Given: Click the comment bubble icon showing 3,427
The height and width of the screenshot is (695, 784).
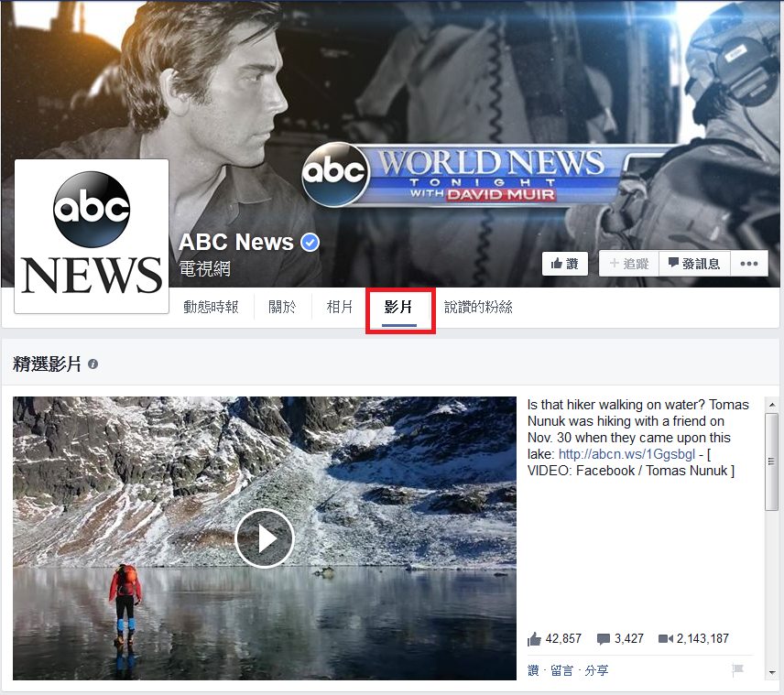Looking at the screenshot, I should coord(604,639).
